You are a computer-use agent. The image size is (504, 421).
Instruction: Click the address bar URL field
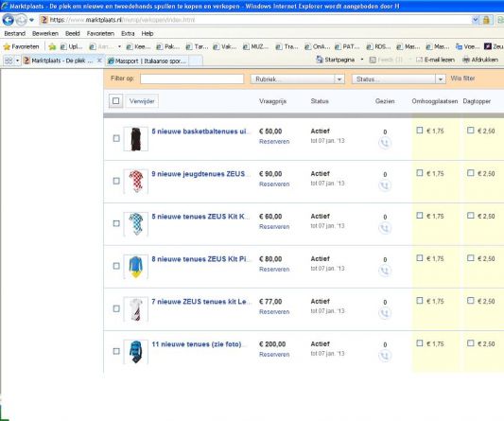(255, 20)
